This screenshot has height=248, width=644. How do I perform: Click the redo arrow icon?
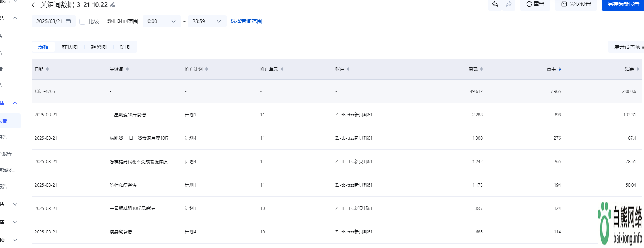508,4
